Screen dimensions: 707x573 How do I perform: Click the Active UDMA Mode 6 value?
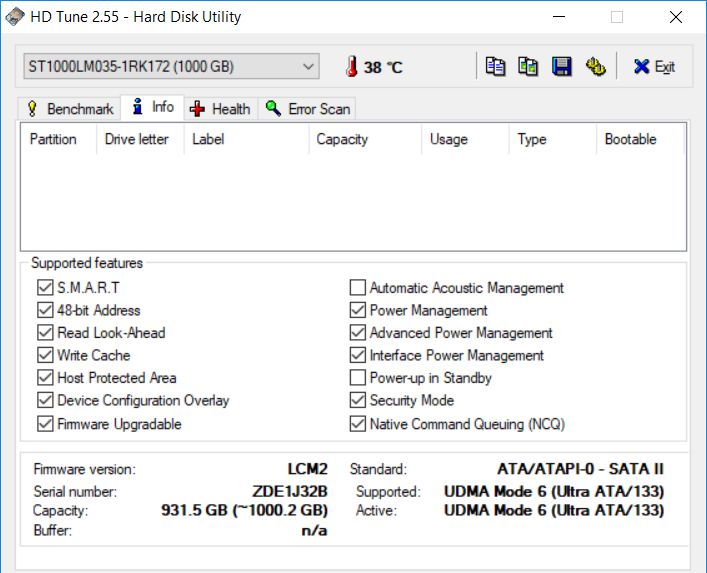click(x=554, y=510)
